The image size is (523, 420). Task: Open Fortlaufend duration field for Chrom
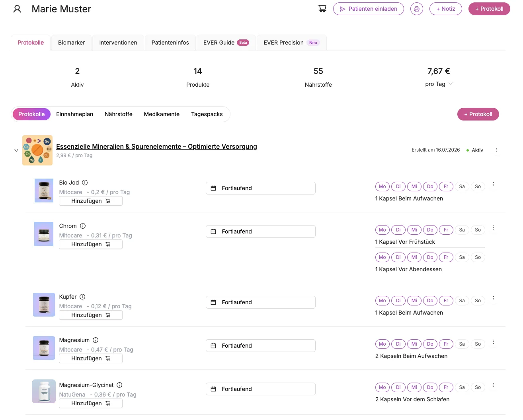tap(261, 231)
